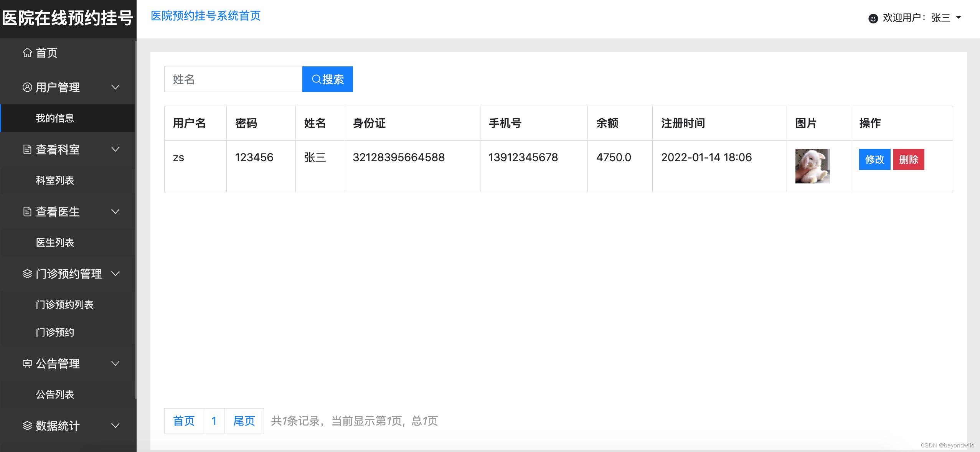Click the user icon next to 用户管理
The height and width of the screenshot is (452, 980).
point(27,87)
